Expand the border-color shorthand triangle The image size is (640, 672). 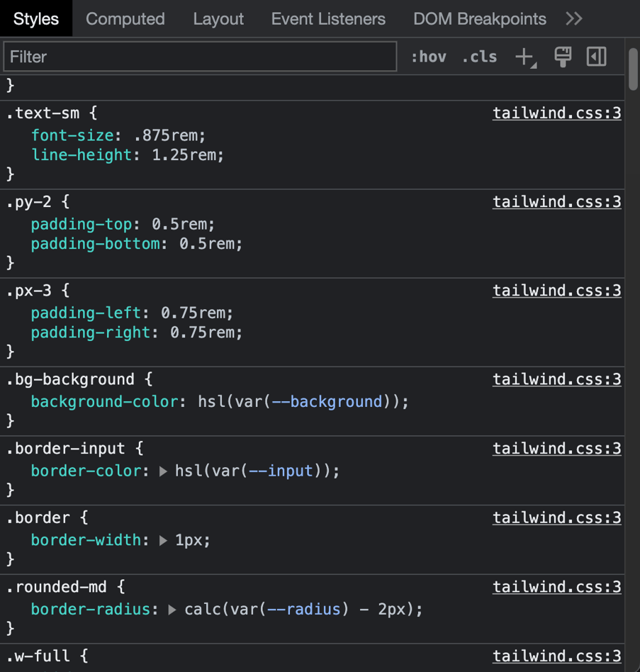click(163, 471)
